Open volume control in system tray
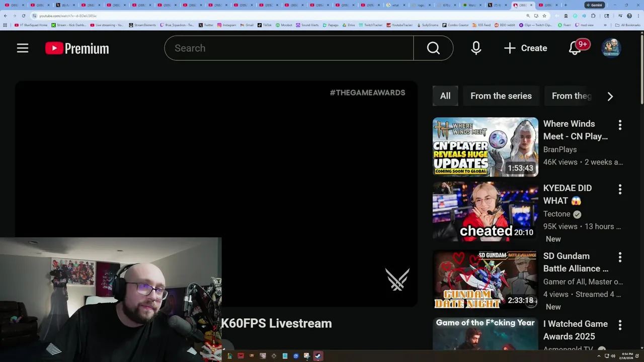Viewport: 644px width, 362px height. pyautogui.click(x=613, y=356)
